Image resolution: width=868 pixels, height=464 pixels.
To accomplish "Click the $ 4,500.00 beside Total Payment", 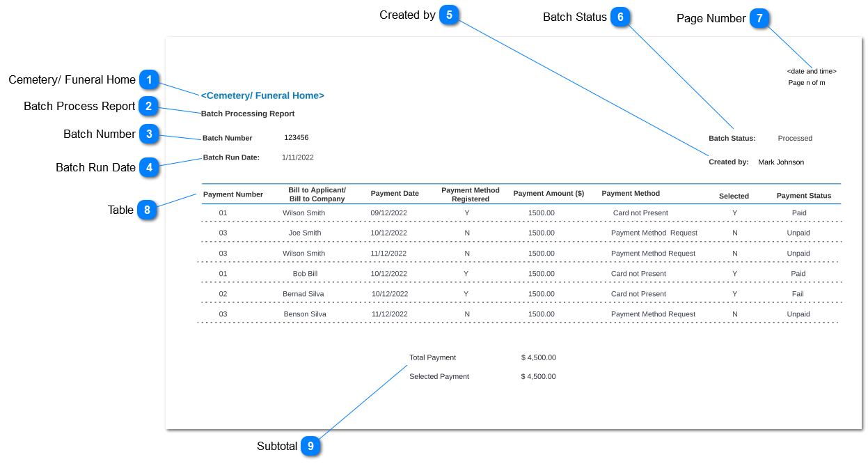I will (539, 357).
